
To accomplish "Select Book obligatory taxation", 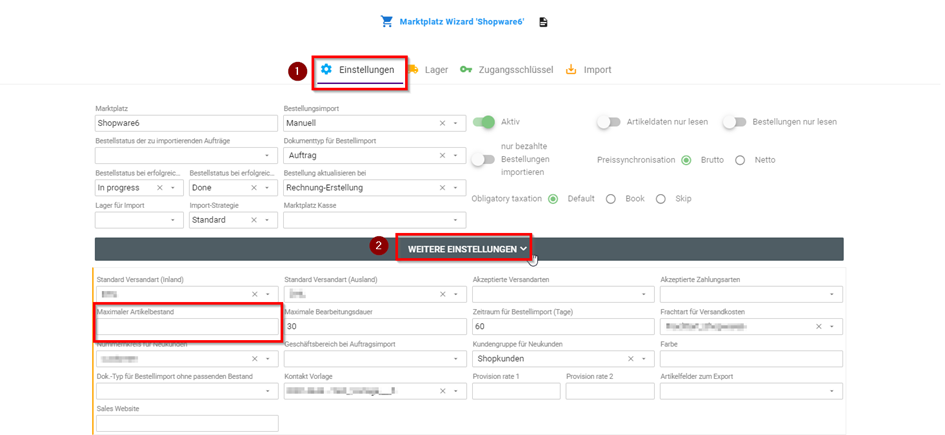I will pyautogui.click(x=611, y=199).
